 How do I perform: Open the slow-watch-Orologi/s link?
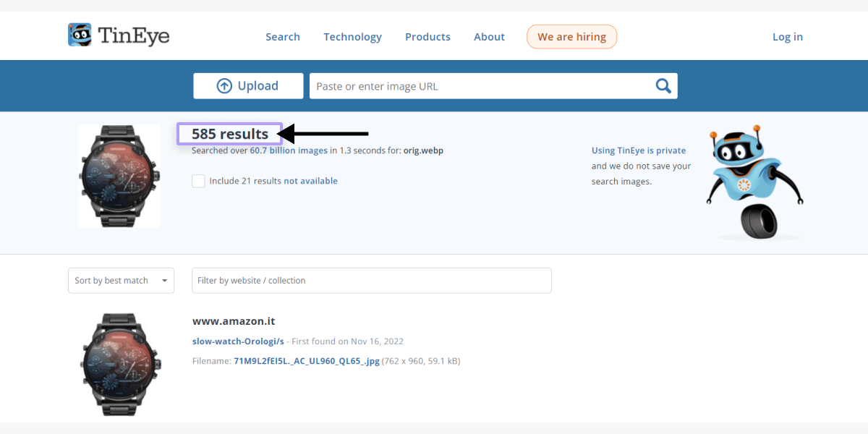238,341
